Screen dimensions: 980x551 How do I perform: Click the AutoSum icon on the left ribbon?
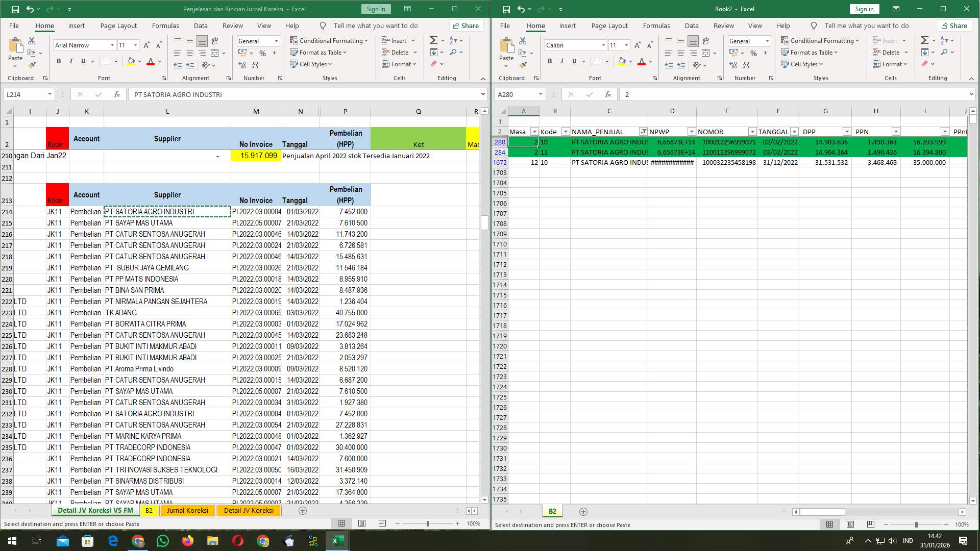click(x=433, y=40)
